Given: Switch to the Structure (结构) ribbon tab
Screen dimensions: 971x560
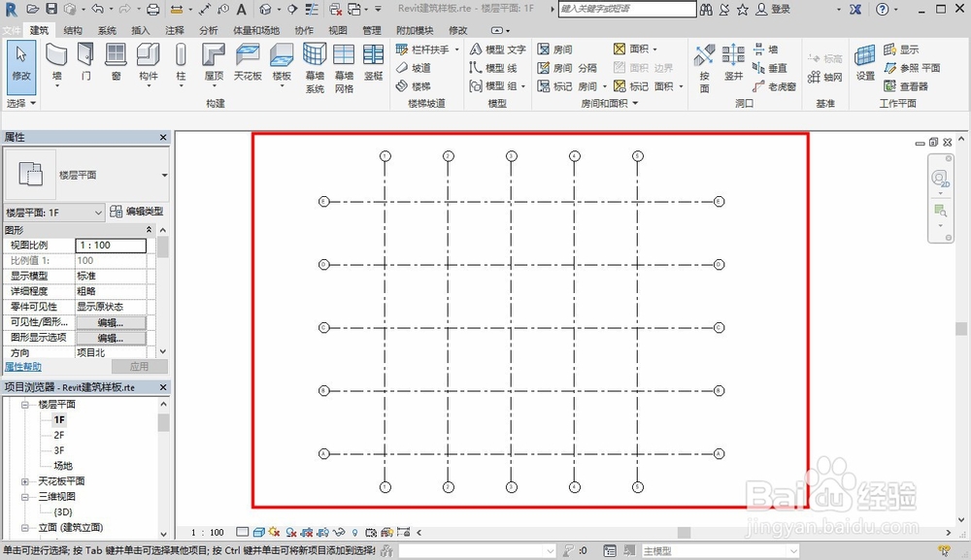Looking at the screenshot, I should [x=73, y=30].
